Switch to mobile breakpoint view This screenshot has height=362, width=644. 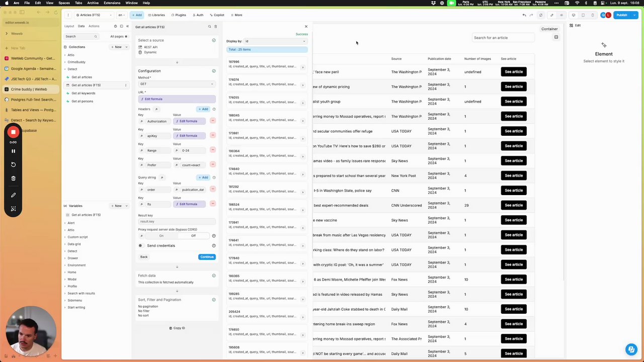pyautogui.click(x=593, y=15)
